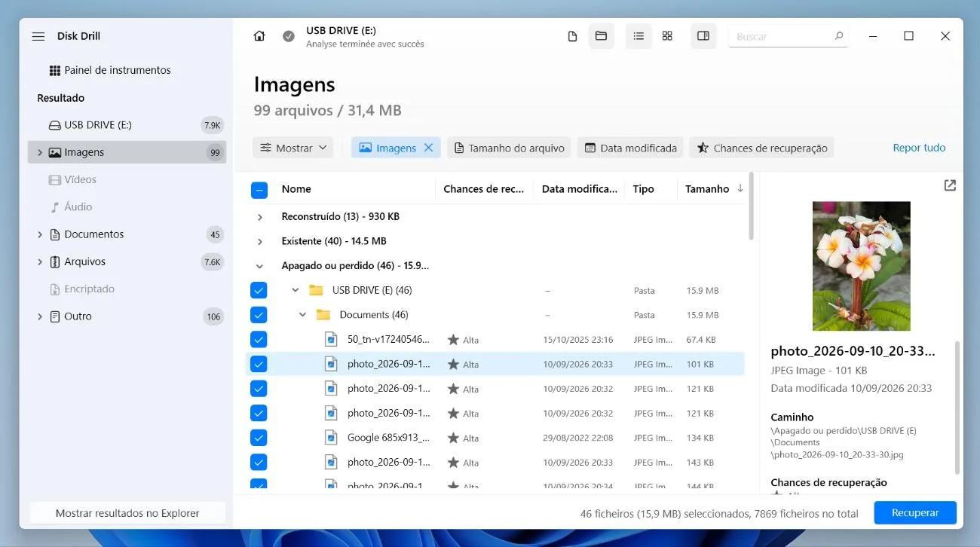Image resolution: width=980 pixels, height=547 pixels.
Task: Uncheck the 143 KB photo file checkbox
Action: 259,463
